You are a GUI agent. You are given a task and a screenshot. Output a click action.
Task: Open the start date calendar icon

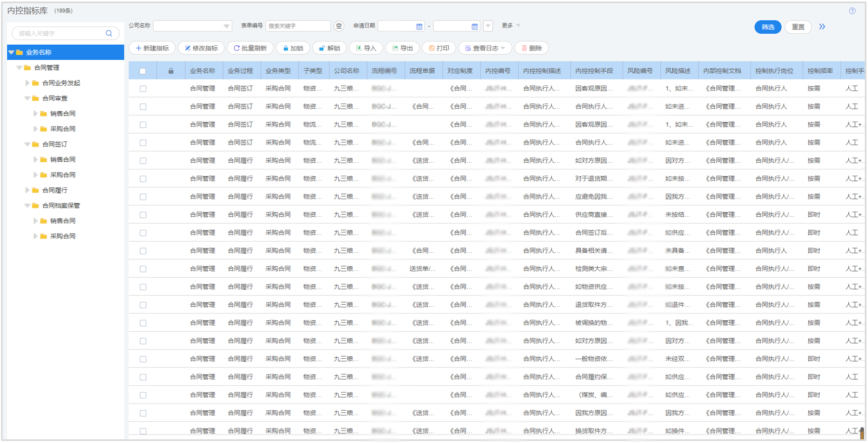pos(419,26)
